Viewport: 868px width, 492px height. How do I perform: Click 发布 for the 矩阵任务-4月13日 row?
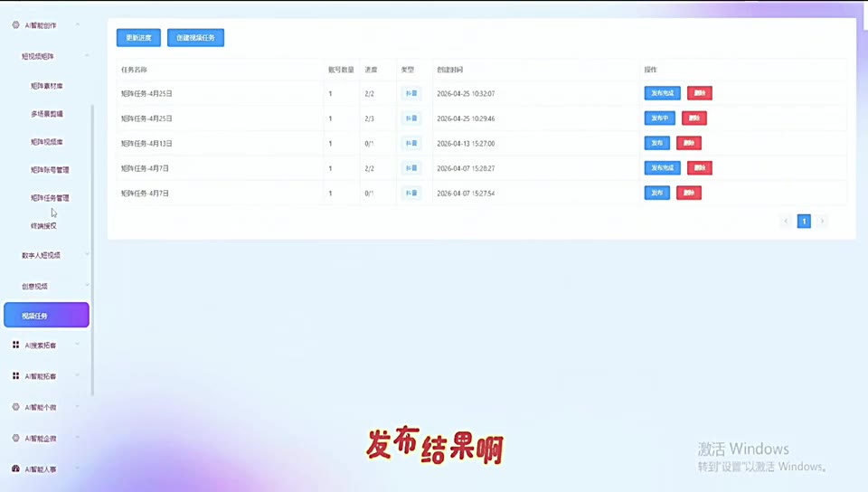click(657, 143)
